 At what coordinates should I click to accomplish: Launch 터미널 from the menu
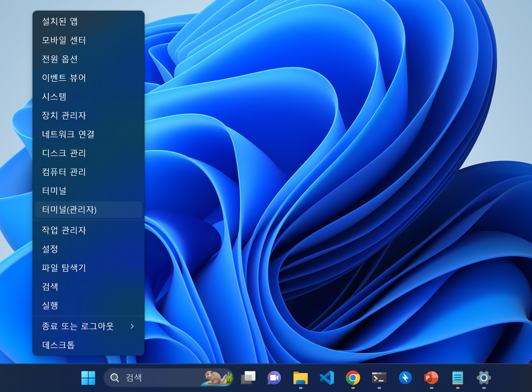pyautogui.click(x=89, y=191)
